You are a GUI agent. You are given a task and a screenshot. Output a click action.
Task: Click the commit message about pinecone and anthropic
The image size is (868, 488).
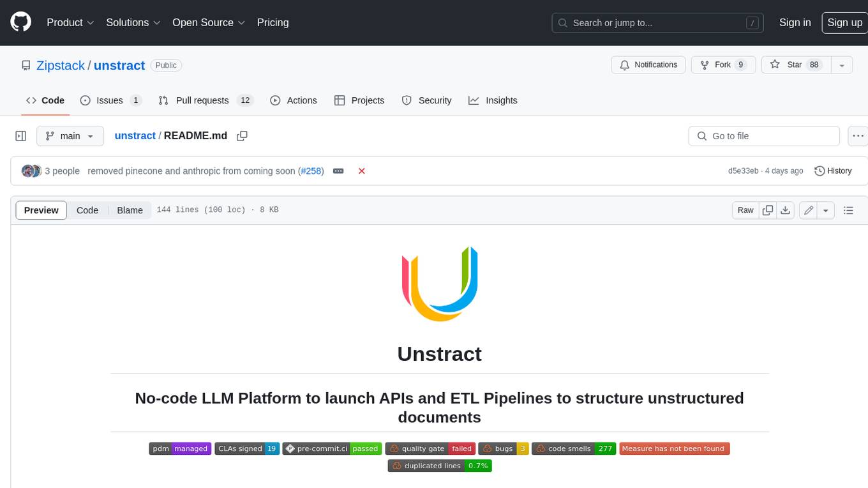coord(191,171)
